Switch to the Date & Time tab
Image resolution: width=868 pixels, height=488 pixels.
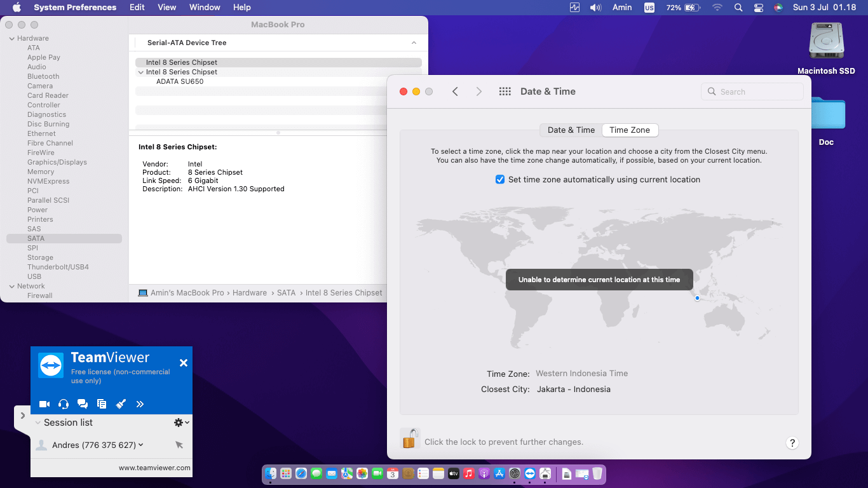[571, 130]
